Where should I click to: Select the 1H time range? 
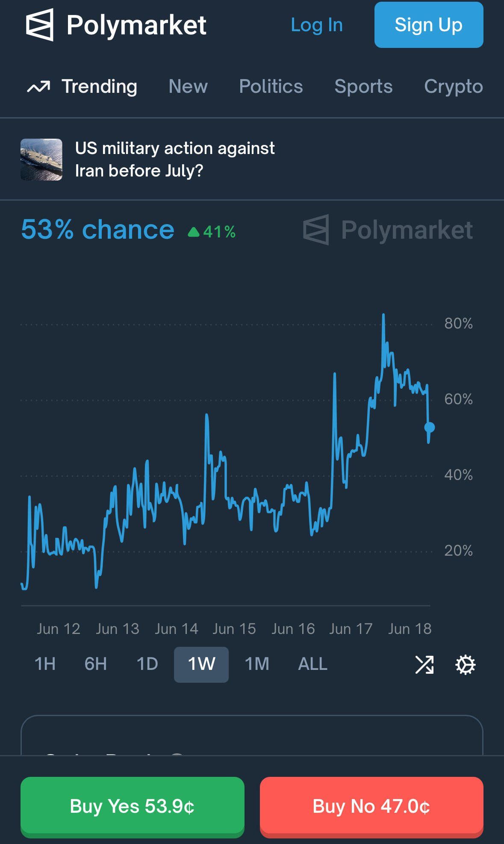(x=45, y=664)
